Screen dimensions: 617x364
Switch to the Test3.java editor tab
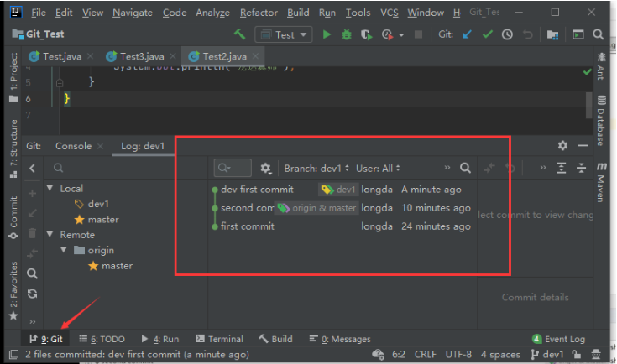142,56
